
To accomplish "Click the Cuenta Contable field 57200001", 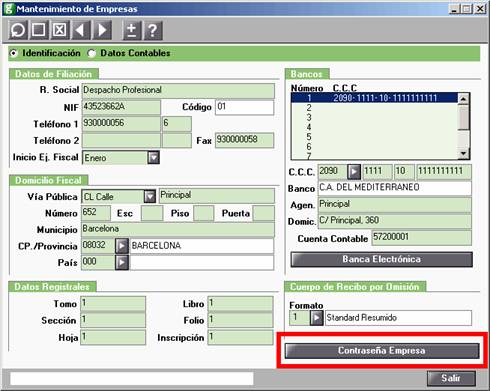I will click(422, 238).
